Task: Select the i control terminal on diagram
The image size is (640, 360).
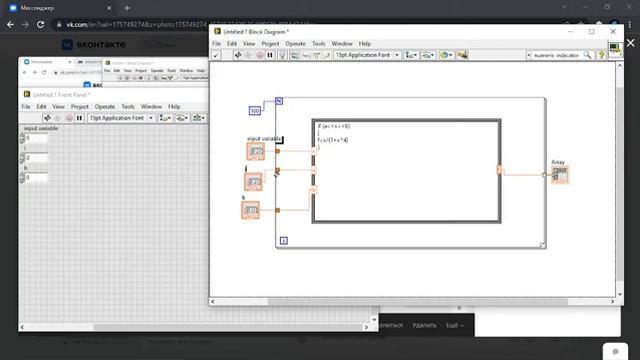Action: pos(253,182)
